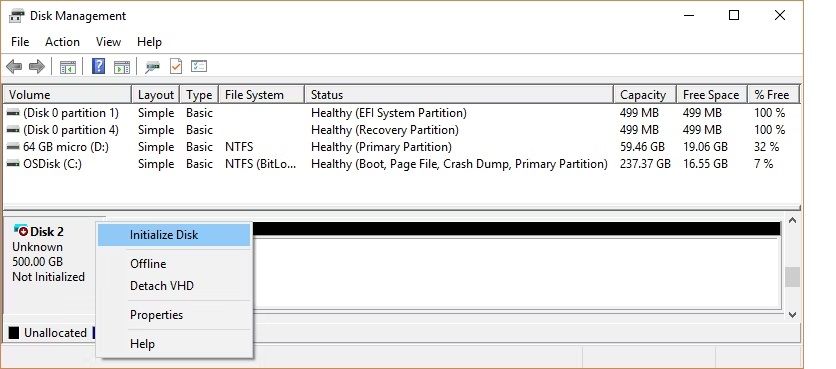Click the drive icon of Disk 0 partition 1
This screenshot has width=836, height=369.
[x=13, y=113]
